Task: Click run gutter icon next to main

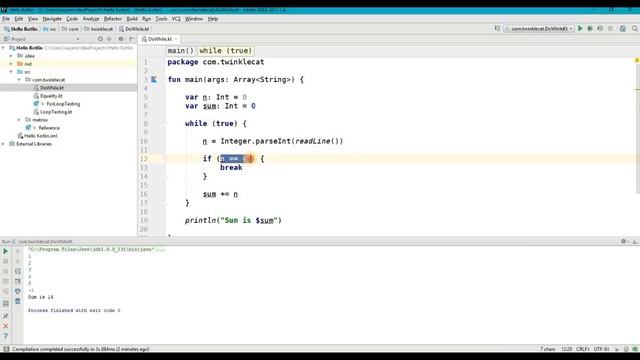Action: pos(154,80)
